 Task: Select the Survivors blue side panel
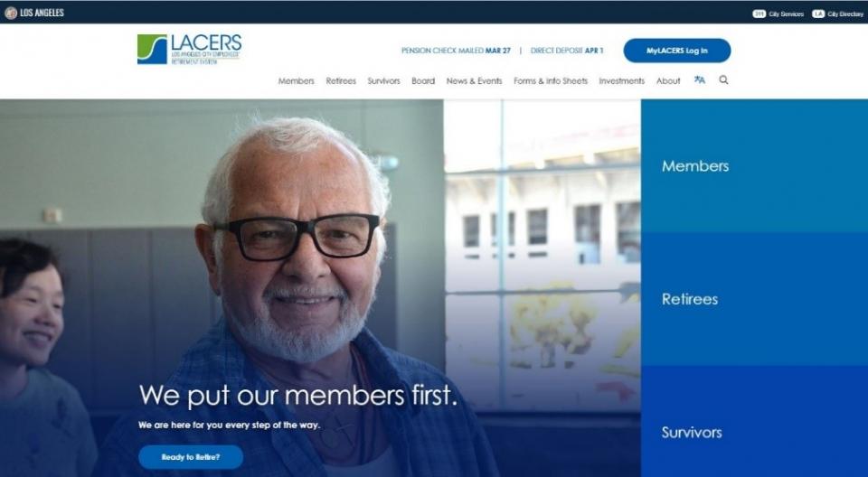pos(754,421)
